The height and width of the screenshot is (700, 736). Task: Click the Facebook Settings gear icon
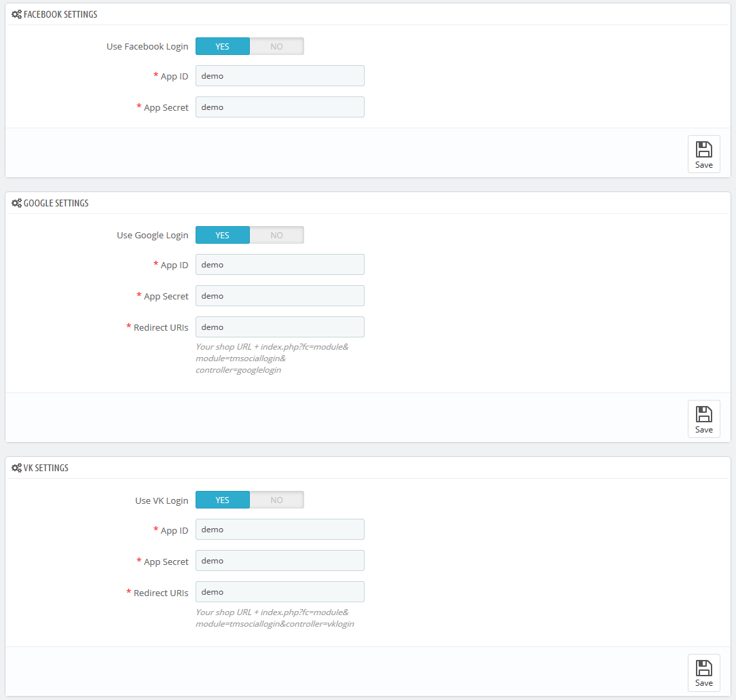pos(16,14)
